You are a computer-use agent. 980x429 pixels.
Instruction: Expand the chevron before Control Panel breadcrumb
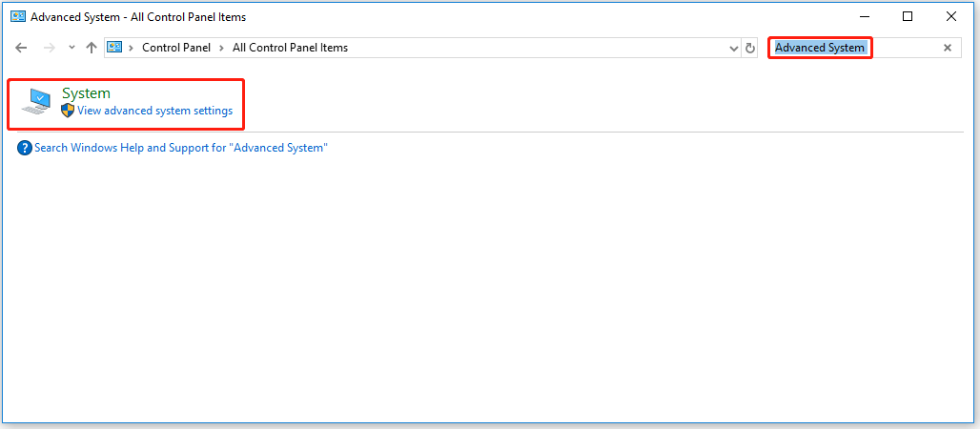(x=132, y=48)
